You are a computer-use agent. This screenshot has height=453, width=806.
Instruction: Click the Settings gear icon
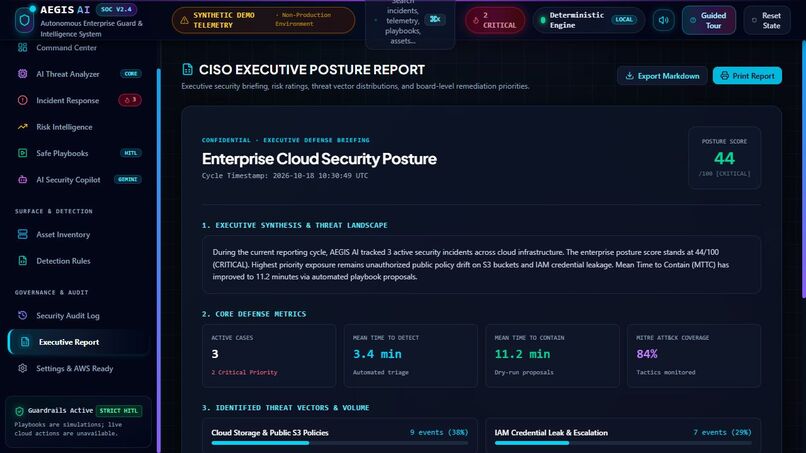coord(23,368)
